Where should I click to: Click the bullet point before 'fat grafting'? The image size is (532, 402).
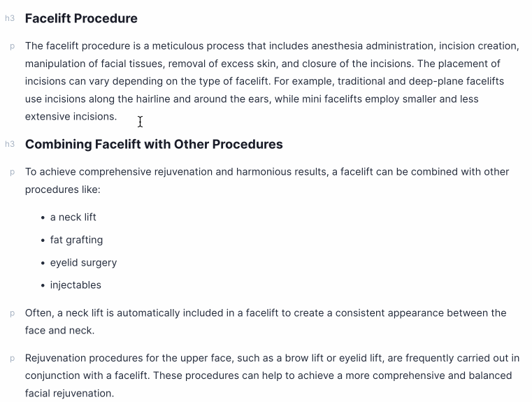tap(43, 241)
